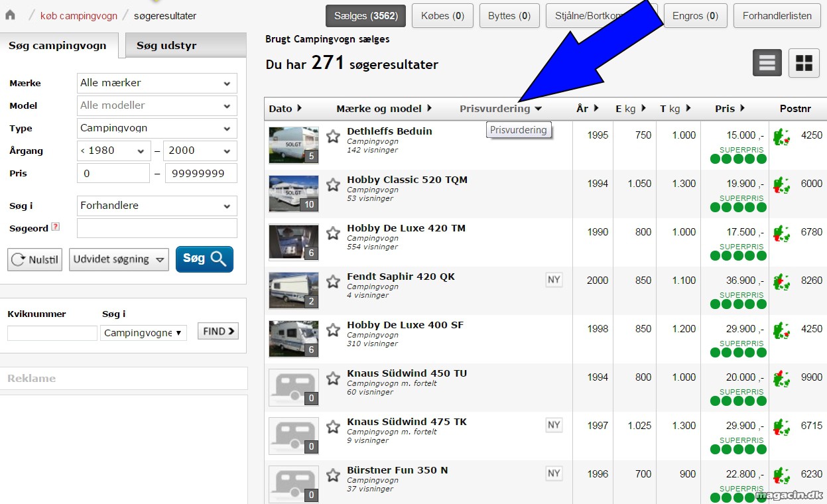Star the Knaus Südwind 475 TK listing

(333, 426)
